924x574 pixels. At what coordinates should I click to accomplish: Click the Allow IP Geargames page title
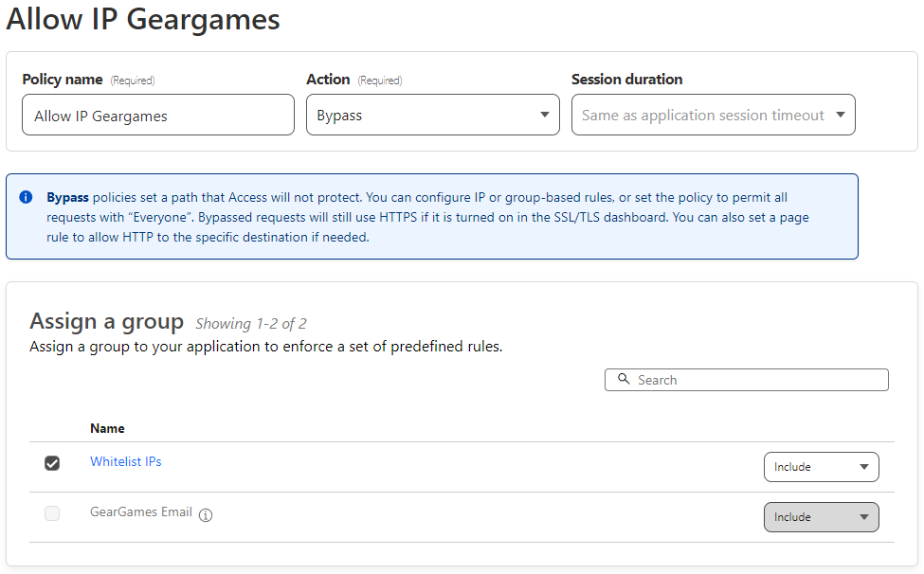point(143,20)
